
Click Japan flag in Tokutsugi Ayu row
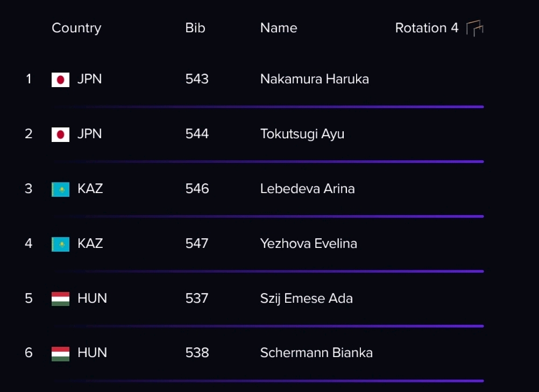coord(60,134)
